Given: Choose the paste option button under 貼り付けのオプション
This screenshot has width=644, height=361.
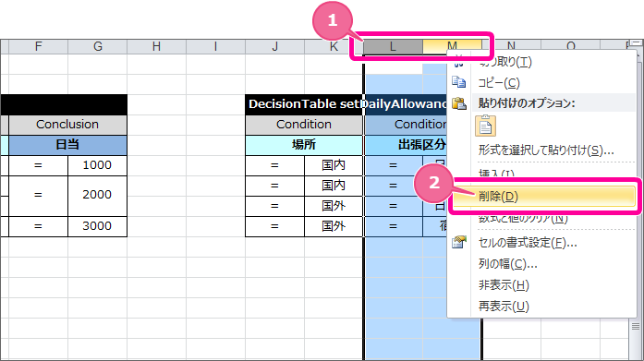Looking at the screenshot, I should click(485, 126).
